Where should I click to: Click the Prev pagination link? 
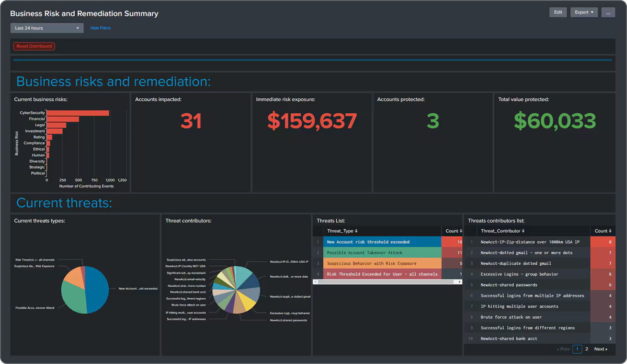coord(563,349)
